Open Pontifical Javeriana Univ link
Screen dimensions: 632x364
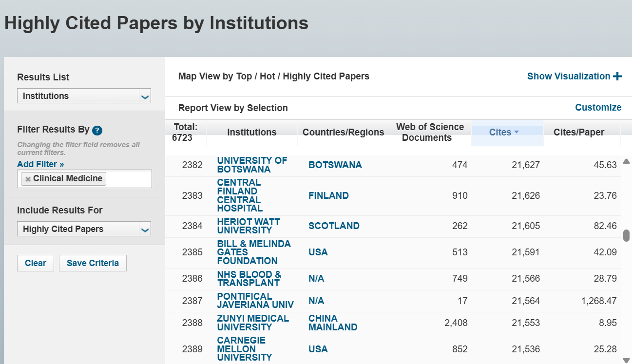[x=255, y=301]
